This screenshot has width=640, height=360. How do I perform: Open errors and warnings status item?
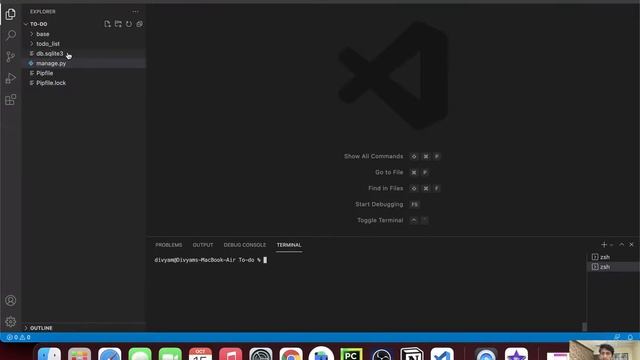pyautogui.click(x=18, y=337)
